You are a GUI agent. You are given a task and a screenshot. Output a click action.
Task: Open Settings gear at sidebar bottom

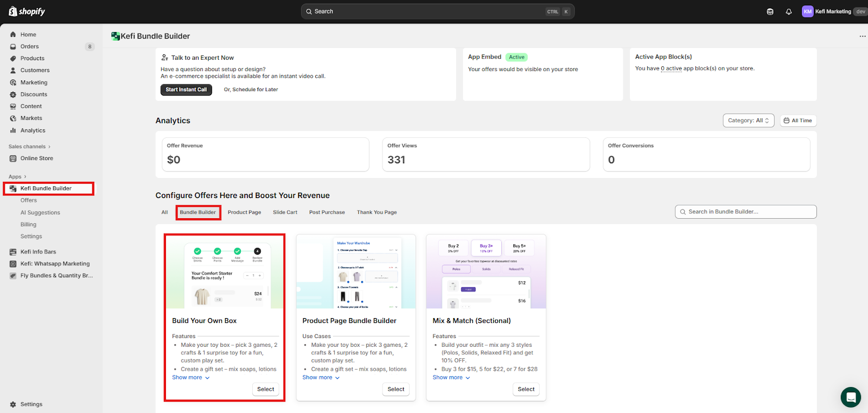[x=13, y=404]
